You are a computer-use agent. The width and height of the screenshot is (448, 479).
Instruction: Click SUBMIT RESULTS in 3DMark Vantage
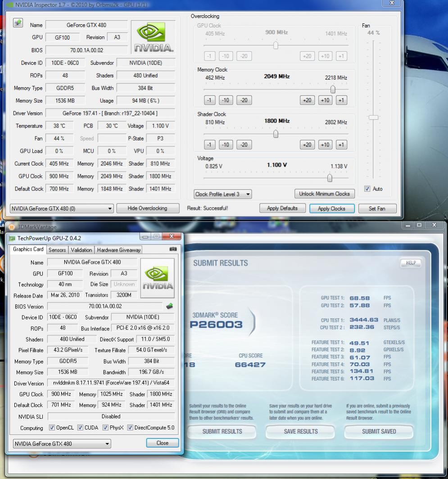[222, 431]
